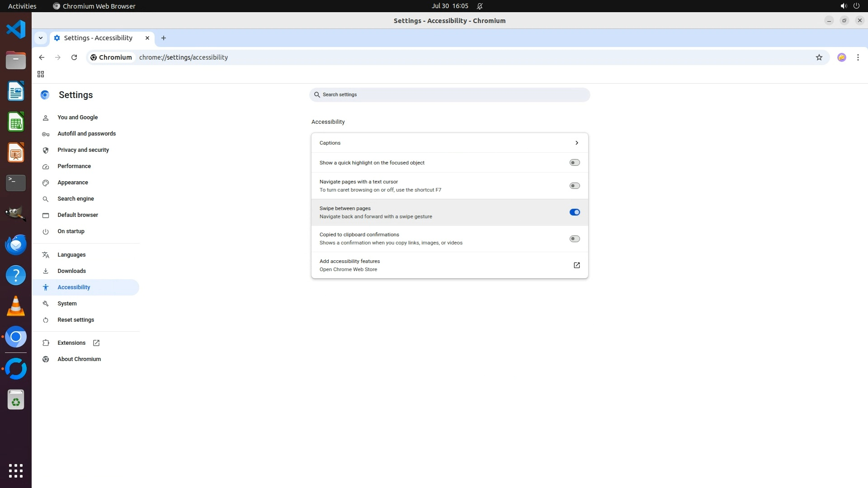Go back using the back arrow
Image resolution: width=868 pixels, height=488 pixels.
[x=42, y=57]
